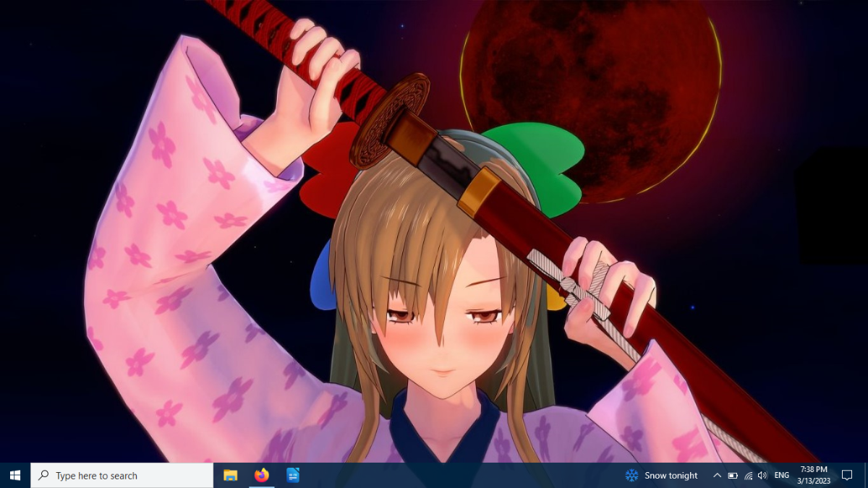Click the dark desktop area at the right edge
The height and width of the screenshot is (488, 868).
pyautogui.click(x=832, y=204)
